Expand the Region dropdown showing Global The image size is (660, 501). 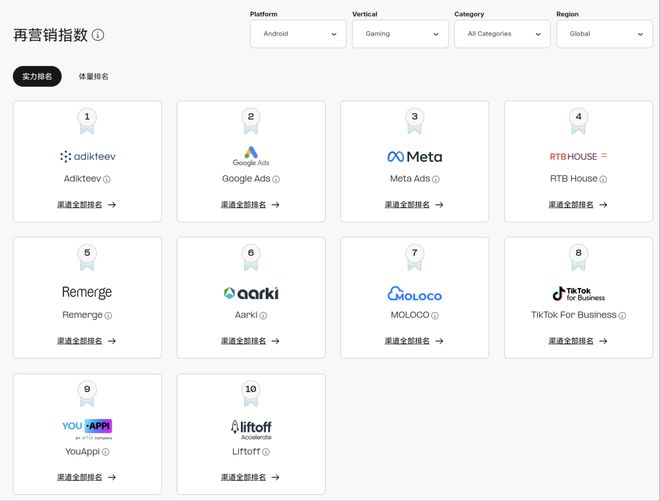[604, 34]
